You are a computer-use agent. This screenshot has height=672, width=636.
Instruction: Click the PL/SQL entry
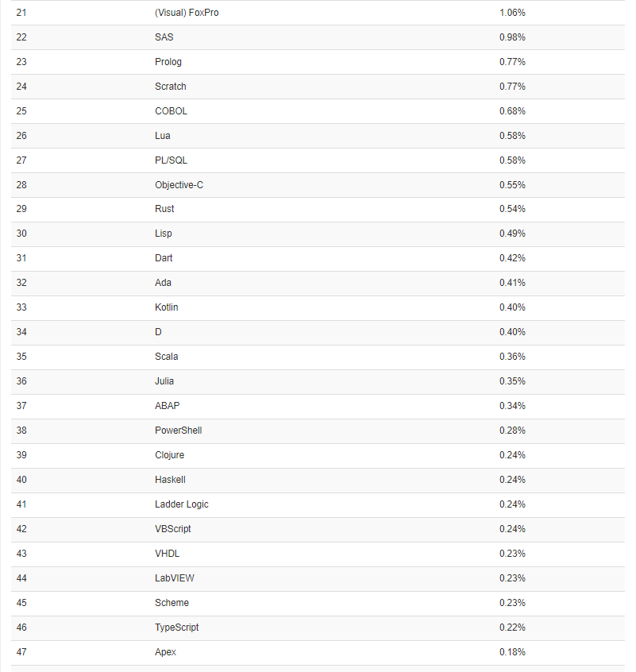point(172,160)
